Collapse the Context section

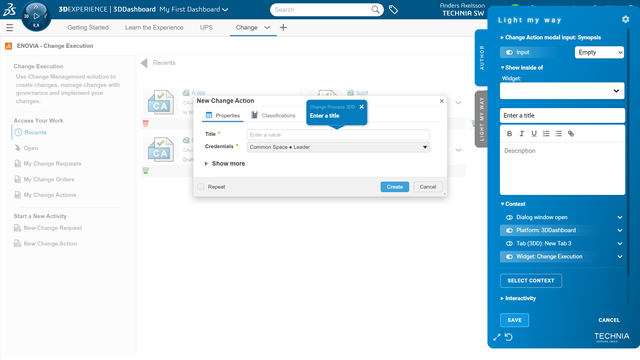(x=513, y=204)
